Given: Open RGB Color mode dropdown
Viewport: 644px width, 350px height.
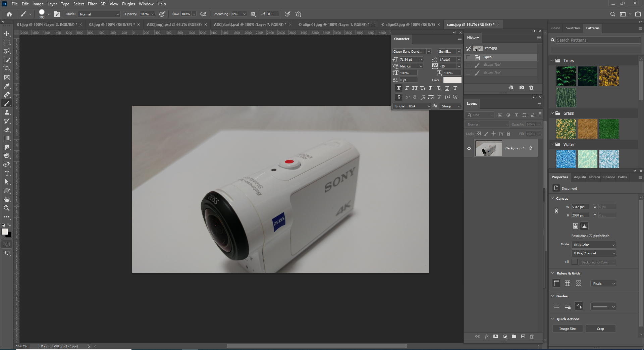Looking at the screenshot, I should (594, 245).
